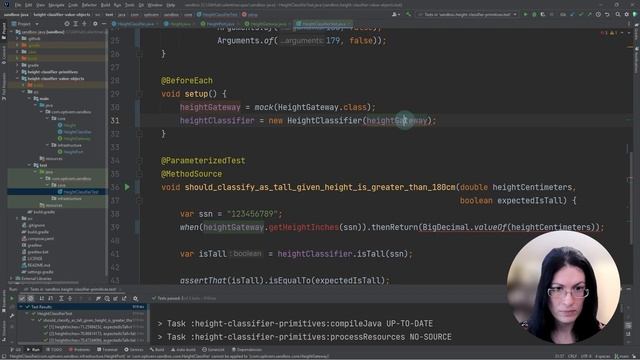
Task: Collapse the height-classifier-value-objects module arrow
Action: [x=18, y=78]
